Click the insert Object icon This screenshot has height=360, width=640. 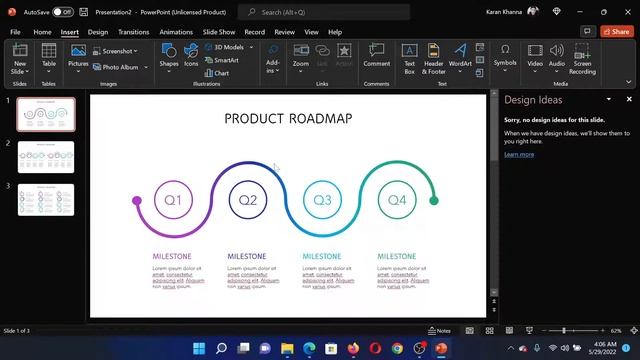[480, 73]
